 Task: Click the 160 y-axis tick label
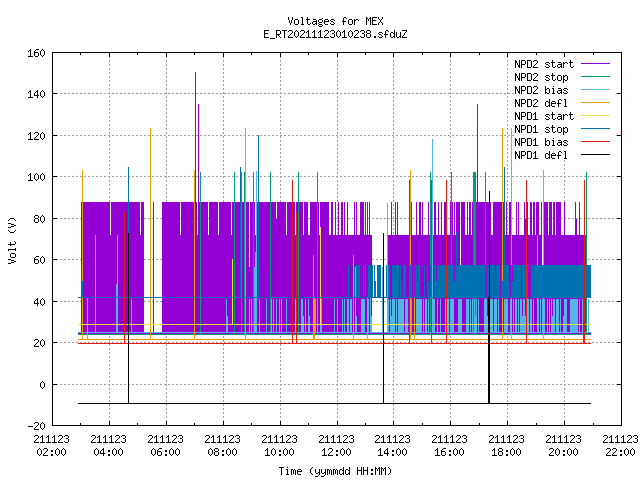(36, 53)
